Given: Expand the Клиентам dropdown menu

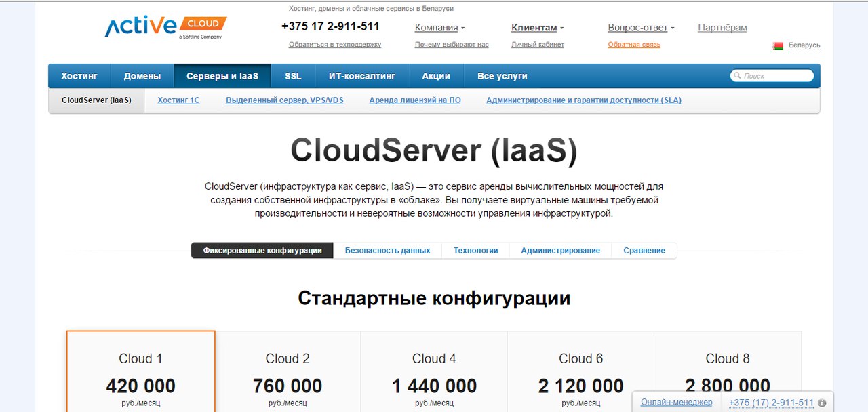Looking at the screenshot, I should tap(537, 28).
